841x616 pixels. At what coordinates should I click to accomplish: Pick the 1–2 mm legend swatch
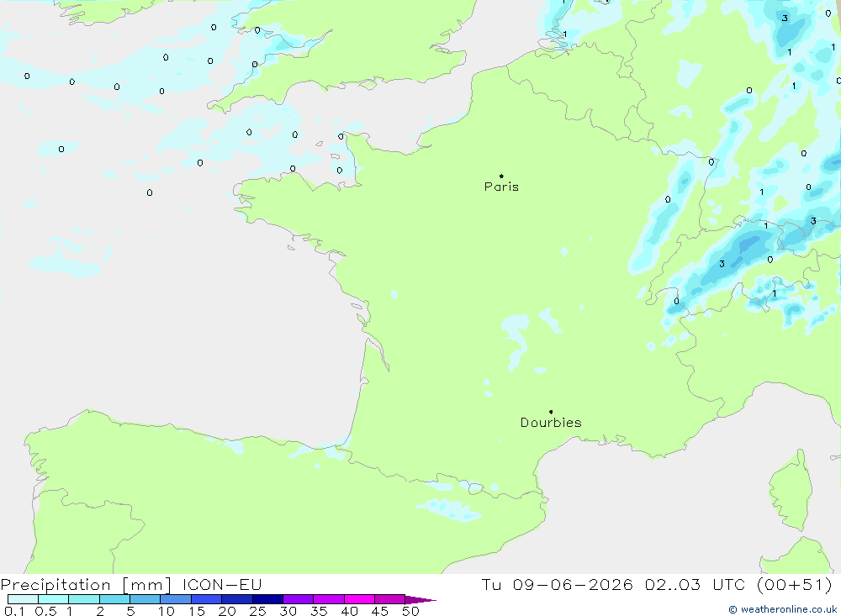point(84,599)
